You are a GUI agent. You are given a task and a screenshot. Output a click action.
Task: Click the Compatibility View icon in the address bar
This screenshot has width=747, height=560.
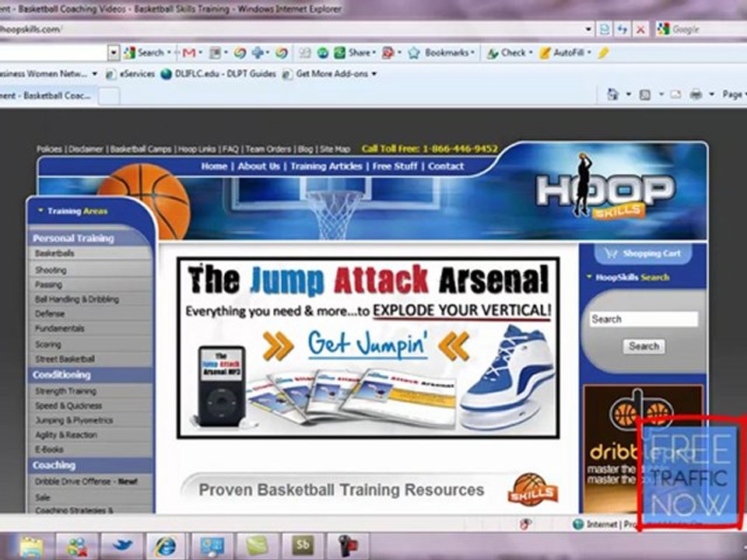coord(604,30)
